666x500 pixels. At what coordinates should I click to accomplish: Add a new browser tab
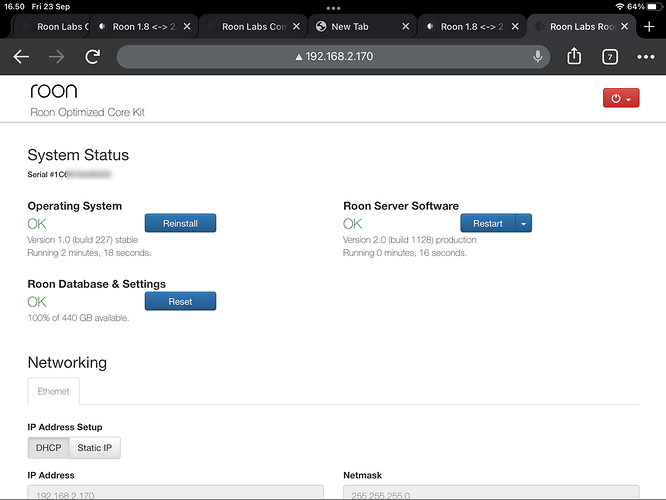pyautogui.click(x=649, y=27)
